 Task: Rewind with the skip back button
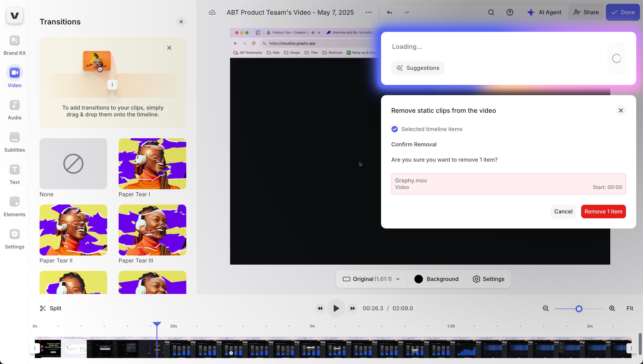(320, 308)
